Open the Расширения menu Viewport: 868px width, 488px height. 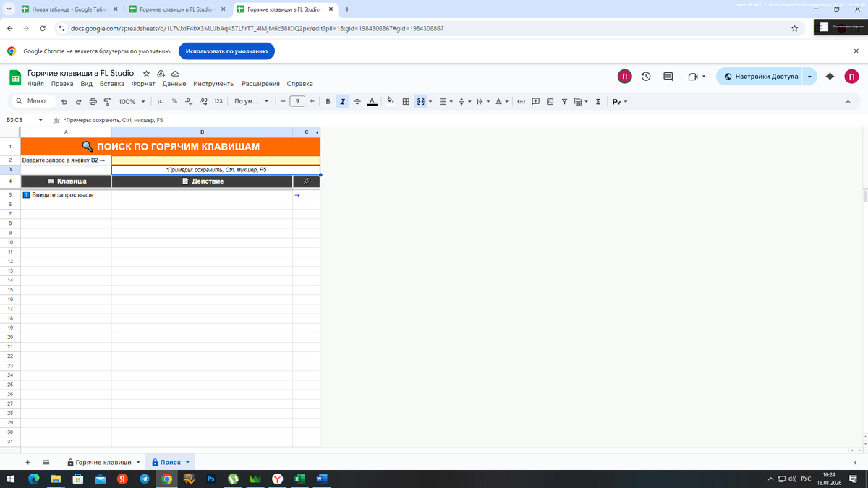pos(260,84)
